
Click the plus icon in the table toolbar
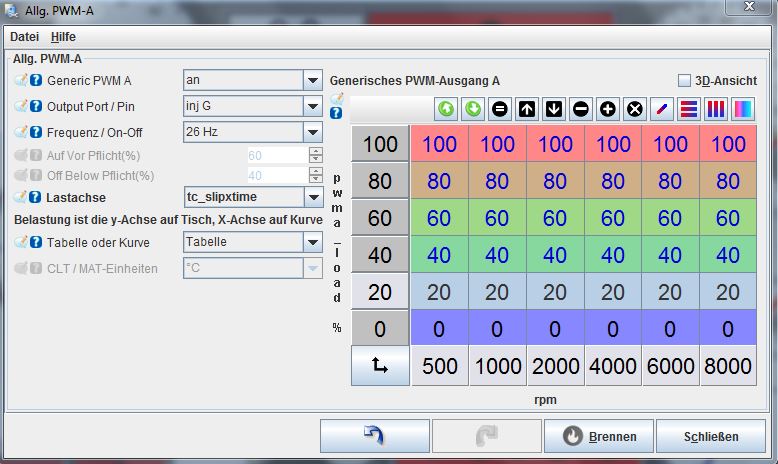tap(607, 110)
